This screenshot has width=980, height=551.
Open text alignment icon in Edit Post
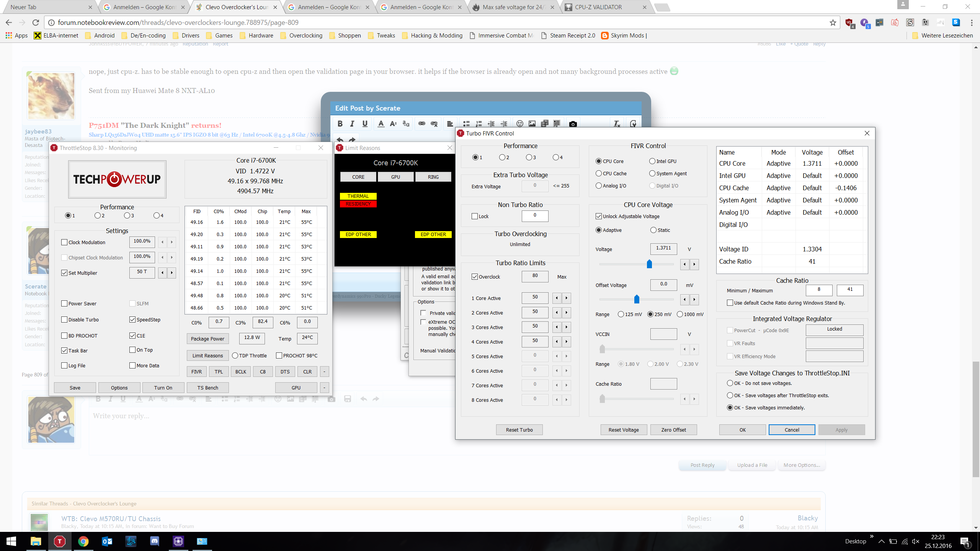point(450,124)
